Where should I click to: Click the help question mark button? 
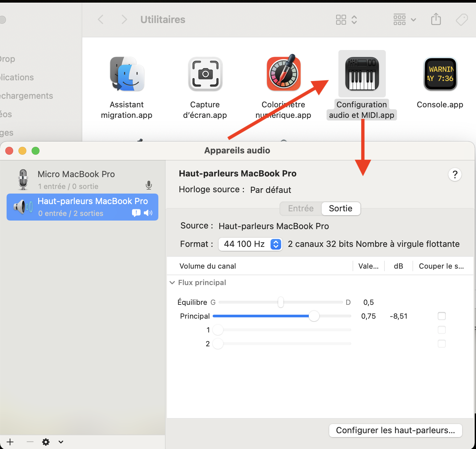pos(455,174)
